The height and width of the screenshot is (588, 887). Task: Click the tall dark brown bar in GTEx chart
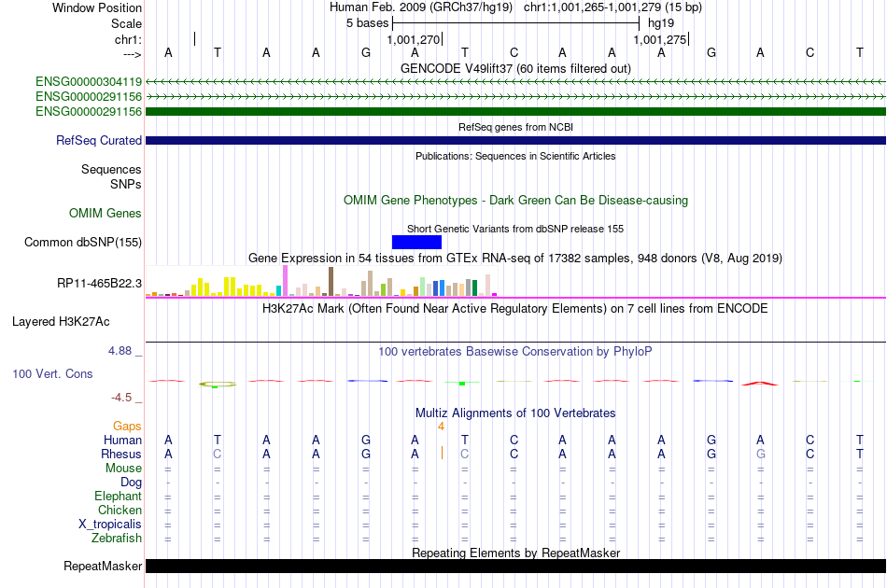tap(331, 282)
